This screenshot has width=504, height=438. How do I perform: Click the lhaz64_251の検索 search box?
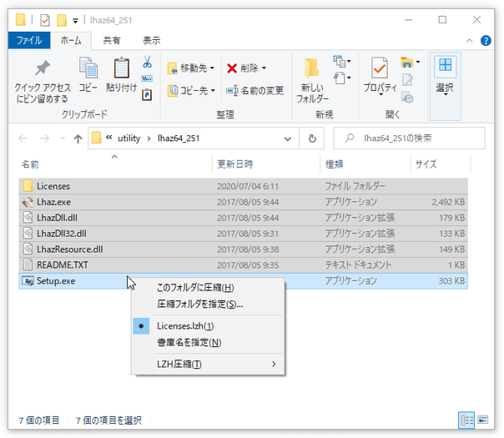pyautogui.click(x=409, y=138)
